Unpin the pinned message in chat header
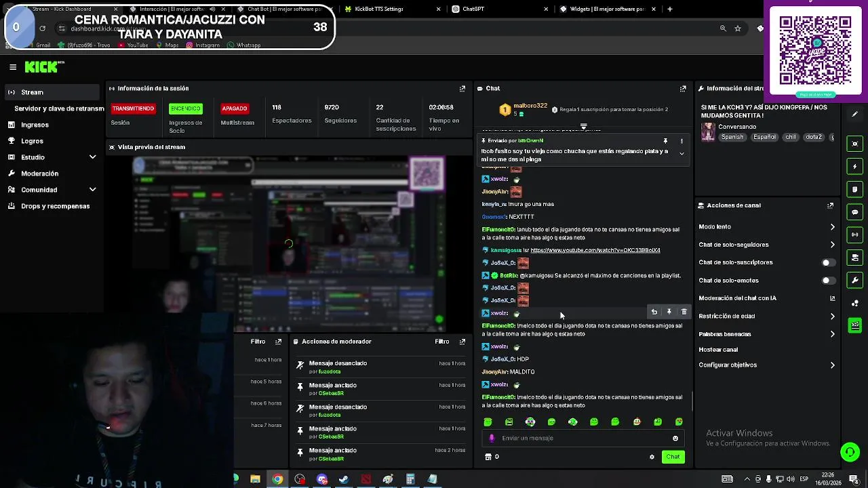This screenshot has height=488, width=868. click(x=665, y=141)
